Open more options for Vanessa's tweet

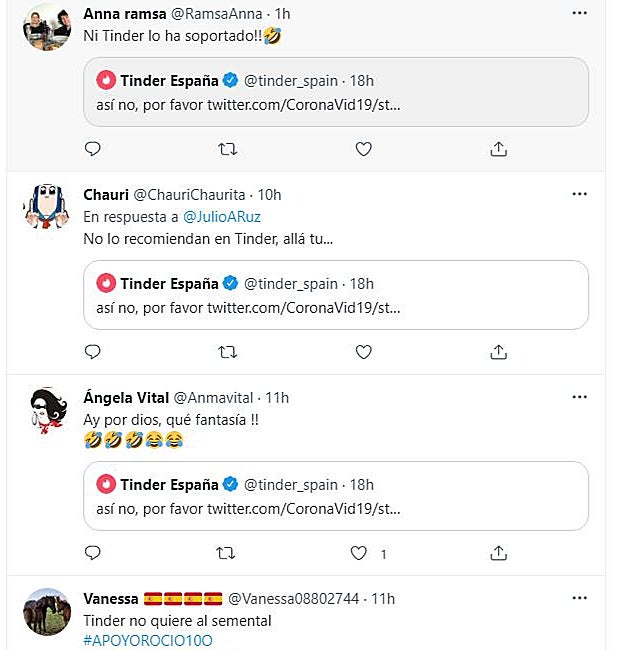pos(579,598)
